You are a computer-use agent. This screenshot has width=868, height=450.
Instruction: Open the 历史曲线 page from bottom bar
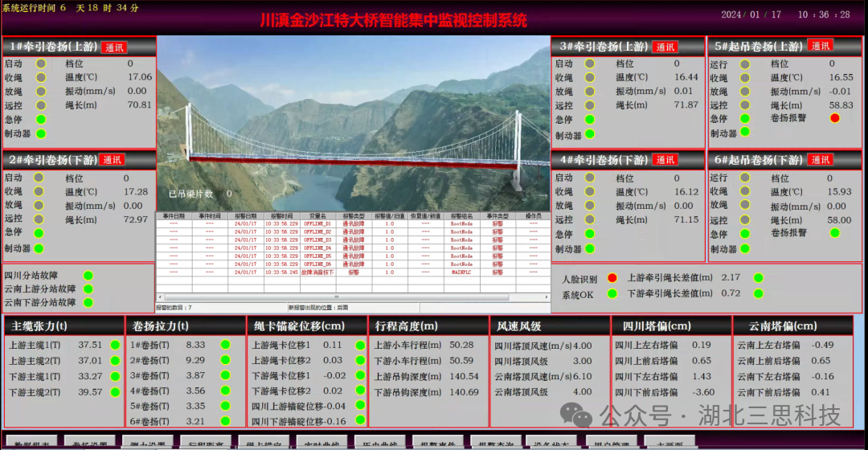point(379,444)
